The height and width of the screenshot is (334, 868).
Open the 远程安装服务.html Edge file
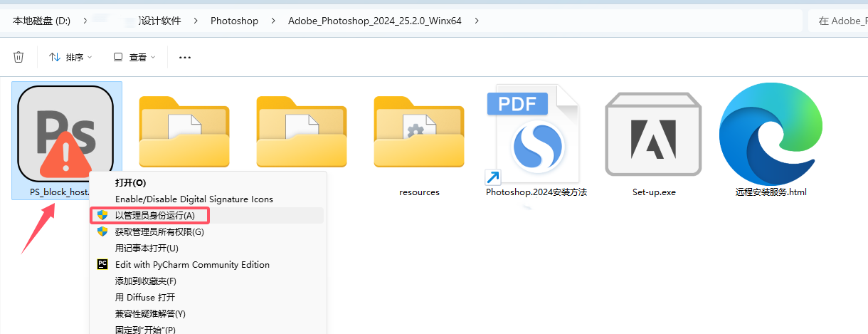[x=771, y=135]
